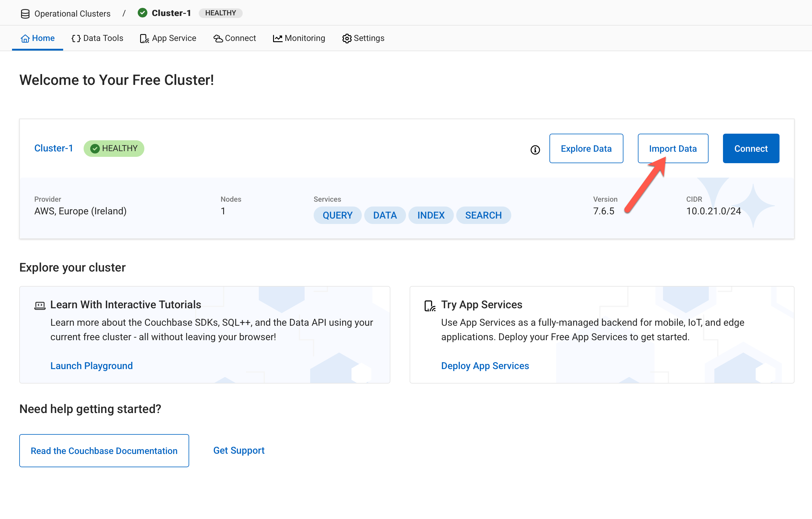The height and width of the screenshot is (519, 812).
Task: Click Launch Playground link
Action: (91, 365)
